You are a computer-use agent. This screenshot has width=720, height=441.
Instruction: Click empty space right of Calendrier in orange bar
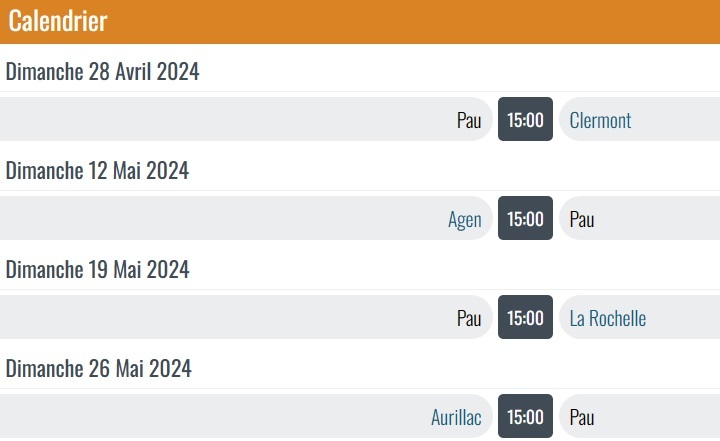pyautogui.click(x=400, y=21)
